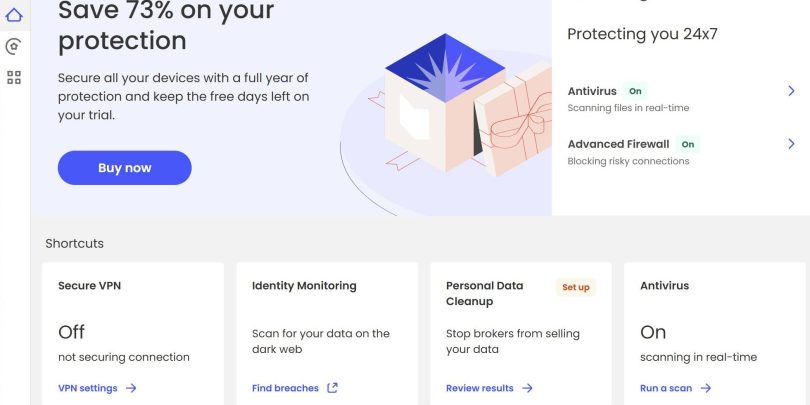The height and width of the screenshot is (405, 810).
Task: Click the Advanced Firewall On status badge
Action: coord(688,144)
